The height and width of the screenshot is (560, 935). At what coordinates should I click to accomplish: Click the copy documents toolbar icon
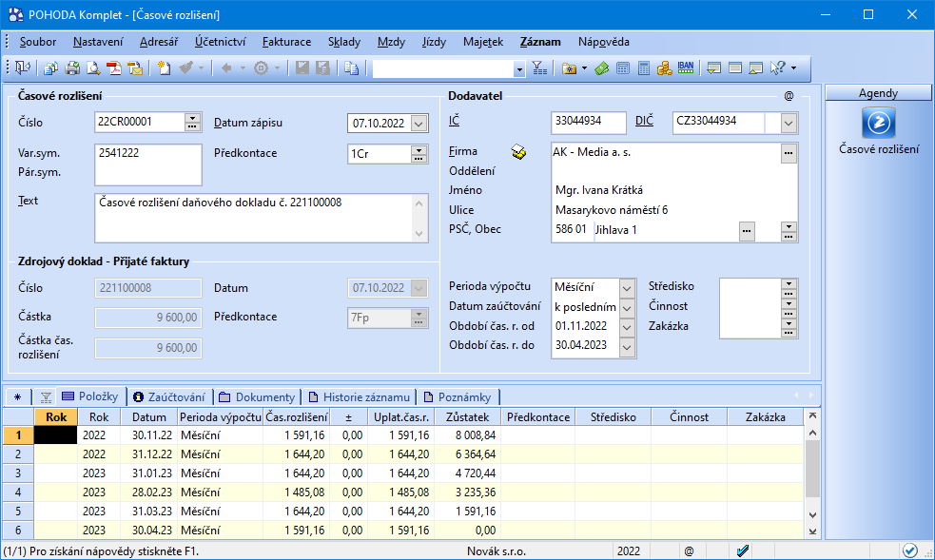point(50,68)
